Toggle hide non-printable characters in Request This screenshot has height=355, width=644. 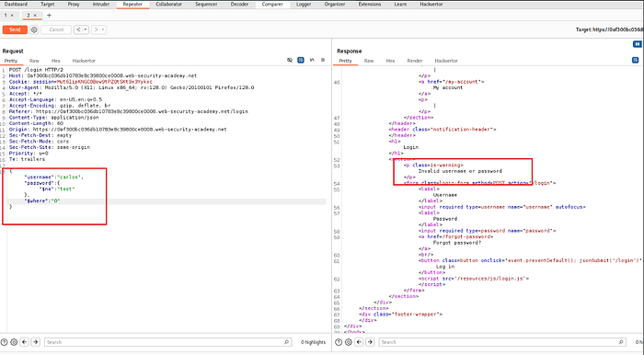point(290,60)
